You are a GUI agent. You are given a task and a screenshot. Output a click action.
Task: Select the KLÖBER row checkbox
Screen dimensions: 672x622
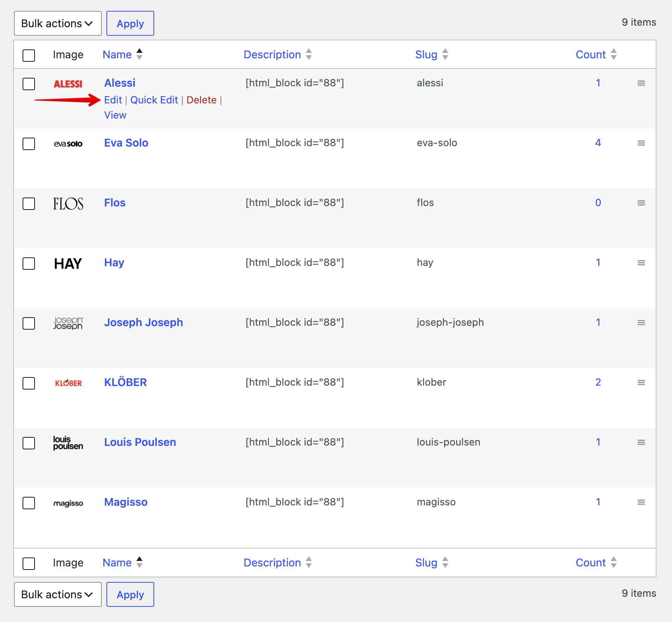[x=29, y=383]
